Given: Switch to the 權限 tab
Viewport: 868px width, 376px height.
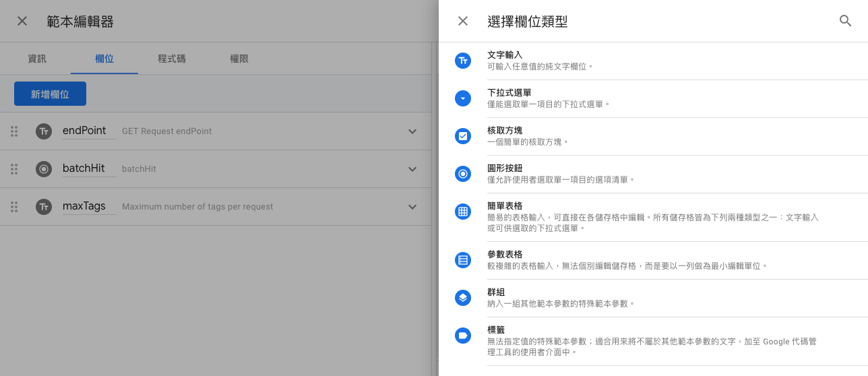Looking at the screenshot, I should 239,59.
